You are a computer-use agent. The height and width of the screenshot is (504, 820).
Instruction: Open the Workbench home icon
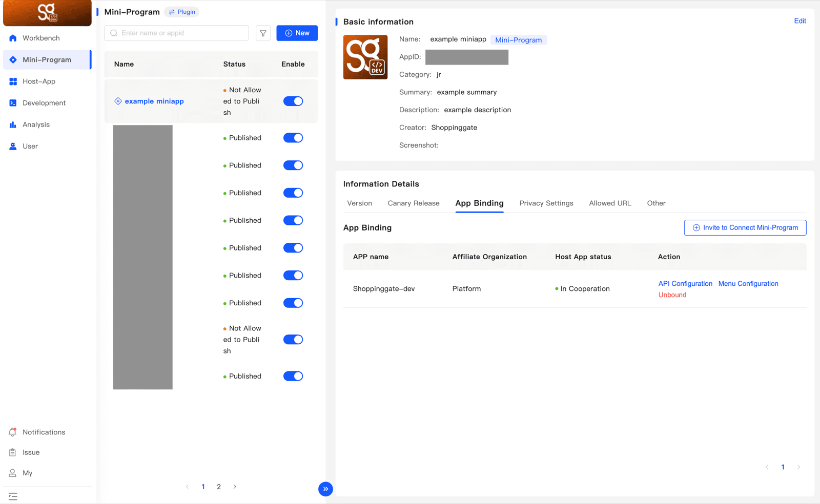point(13,38)
